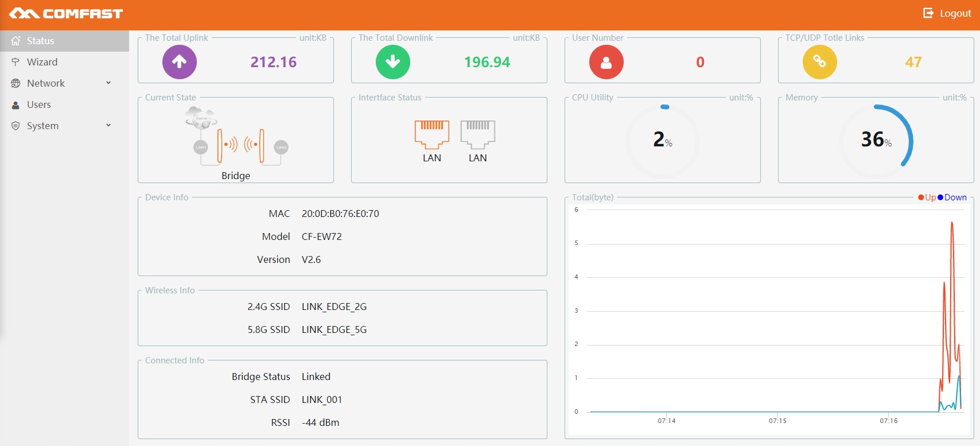Go to the Users page

pos(39,104)
